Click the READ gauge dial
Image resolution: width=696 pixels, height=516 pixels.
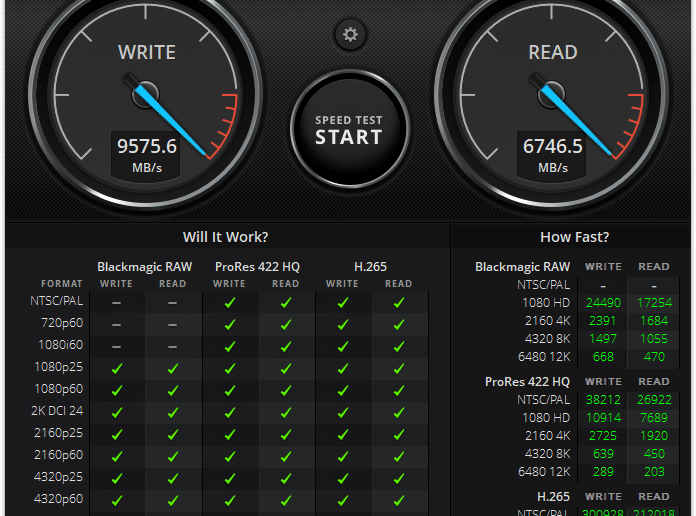[552, 94]
